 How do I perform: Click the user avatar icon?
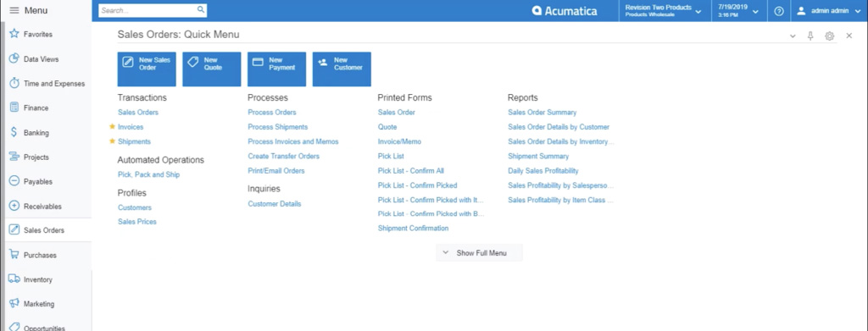800,10
